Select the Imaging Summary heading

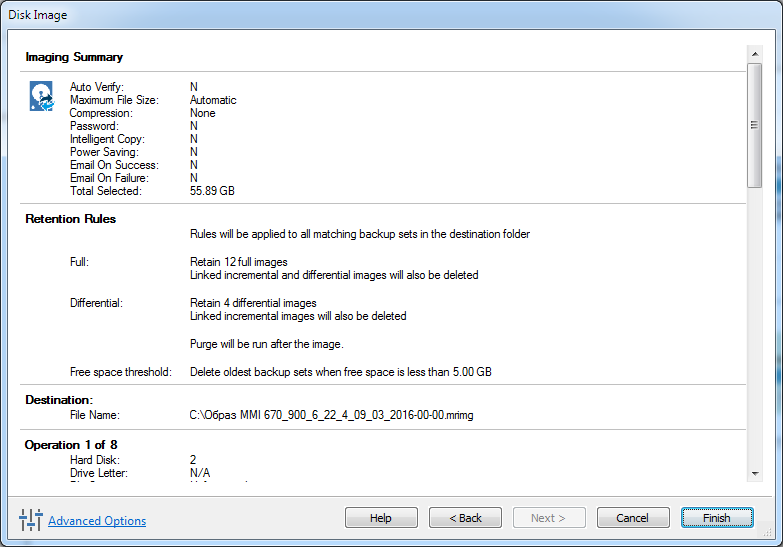click(74, 57)
